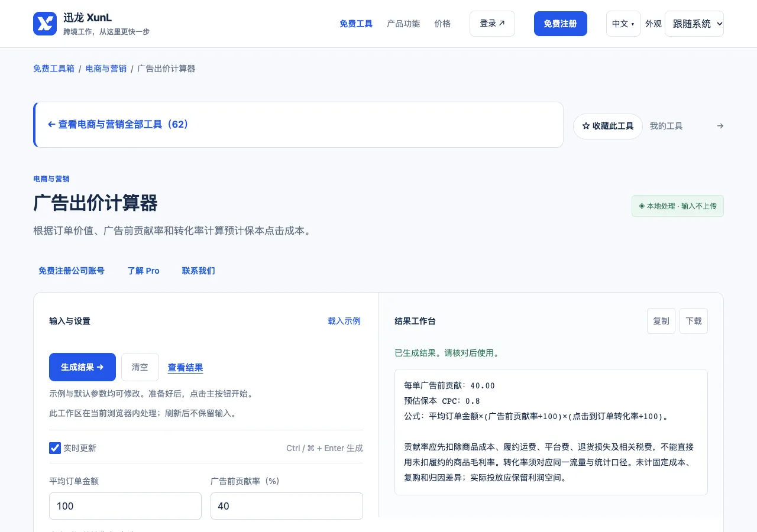757x532 pixels.
Task: Click the 每单广告前贡献: 40.00 result line
Action: click(x=449, y=385)
